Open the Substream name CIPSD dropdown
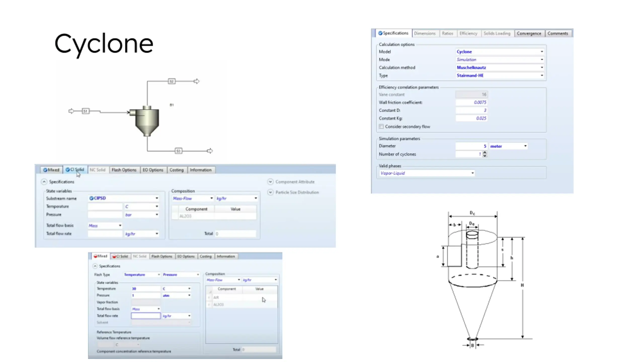 pyautogui.click(x=157, y=198)
